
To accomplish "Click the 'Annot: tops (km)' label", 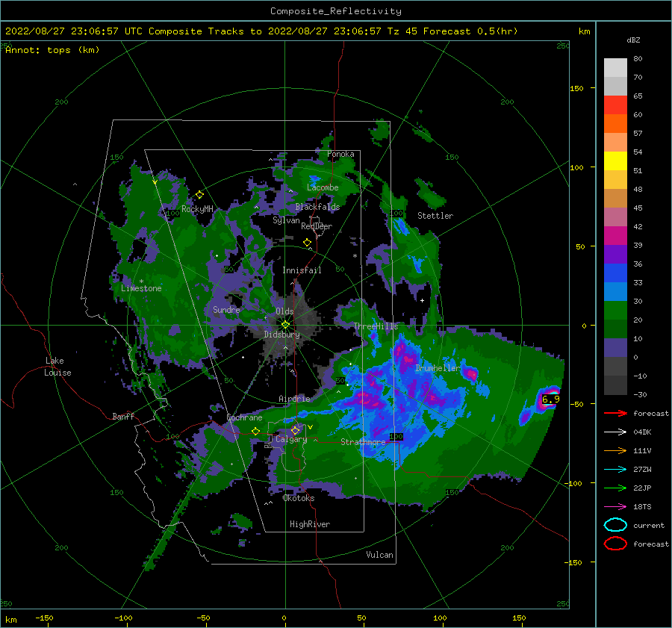I will pyautogui.click(x=52, y=50).
